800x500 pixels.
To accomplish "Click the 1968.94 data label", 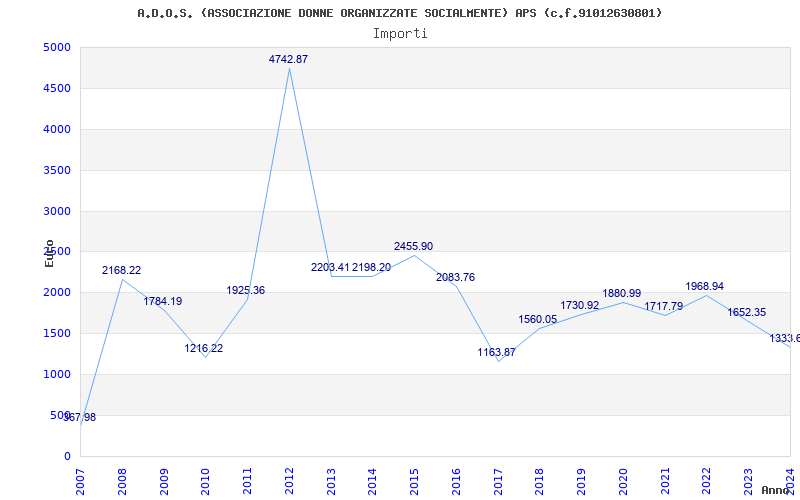I will point(705,287).
